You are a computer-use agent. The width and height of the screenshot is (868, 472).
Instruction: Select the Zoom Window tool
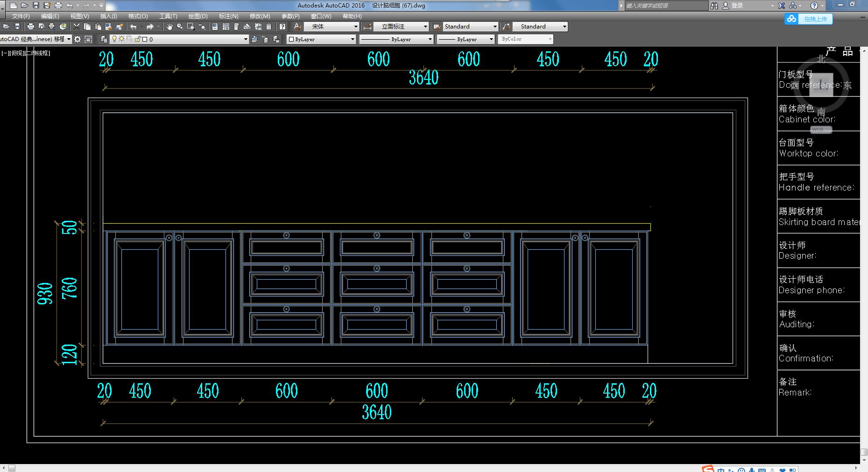click(191, 27)
